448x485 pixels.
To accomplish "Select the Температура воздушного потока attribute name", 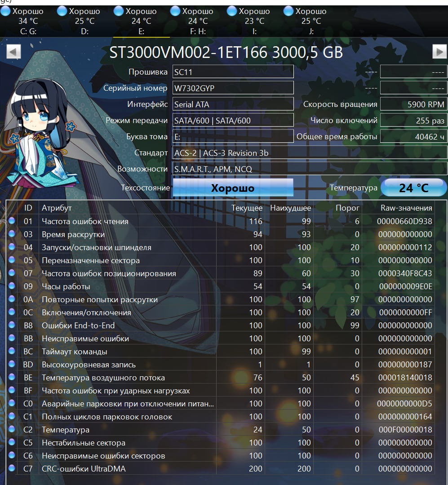I will tap(103, 378).
